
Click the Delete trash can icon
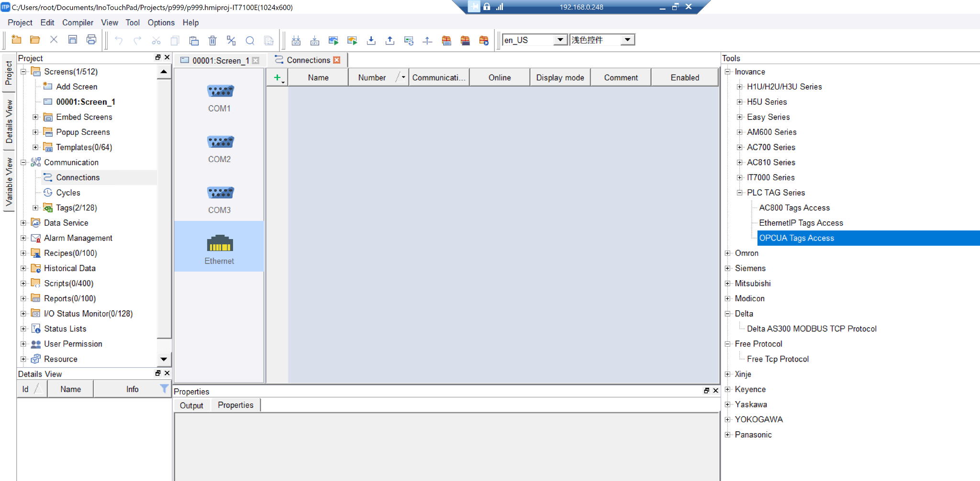click(x=212, y=41)
